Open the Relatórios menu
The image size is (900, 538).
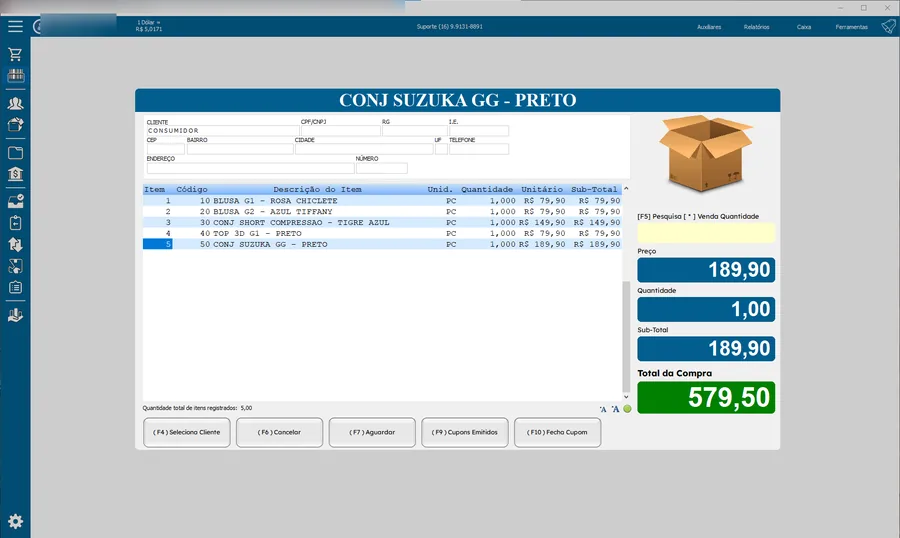[x=757, y=27]
